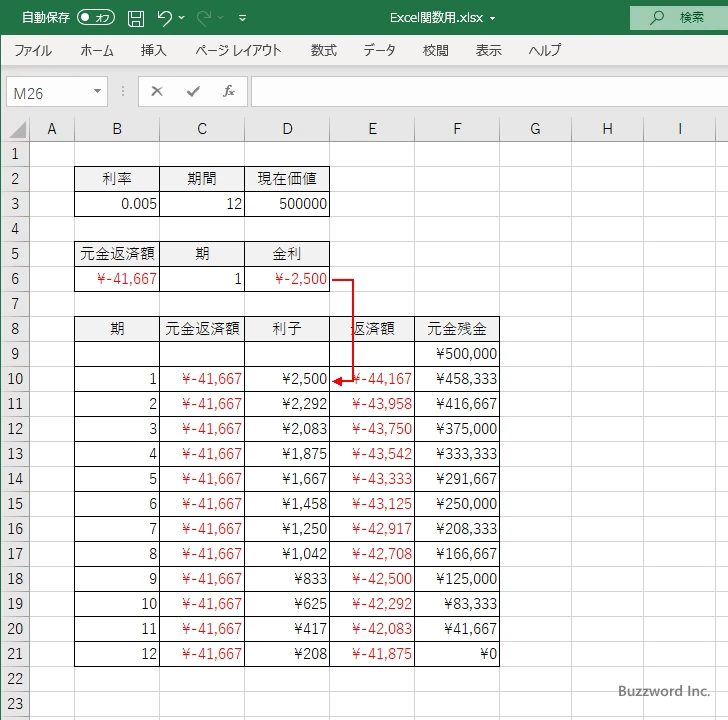The image size is (728, 720).
Task: Open the Undo history dropdown arrow
Action: tap(182, 18)
